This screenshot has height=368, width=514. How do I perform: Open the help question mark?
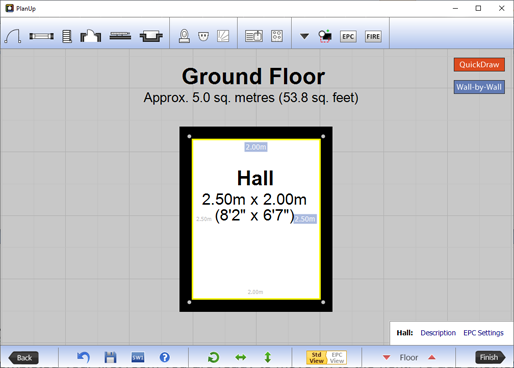click(x=165, y=357)
